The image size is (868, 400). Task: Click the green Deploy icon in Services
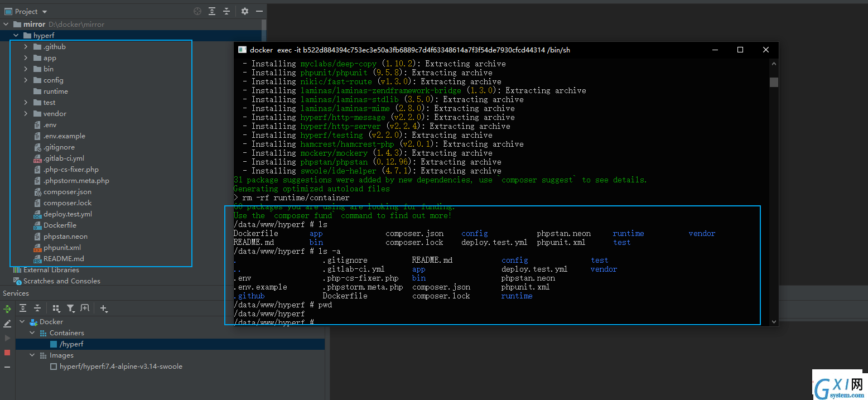7,309
